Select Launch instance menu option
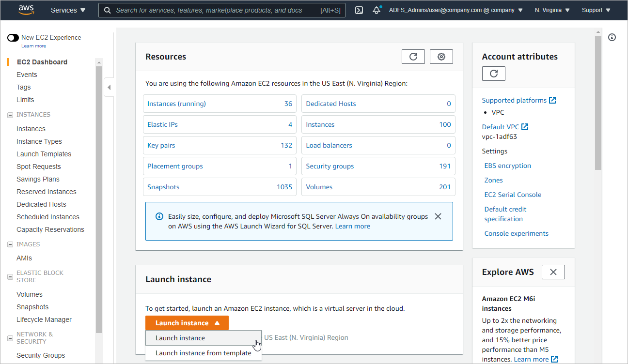This screenshot has height=364, width=628. [x=180, y=338]
